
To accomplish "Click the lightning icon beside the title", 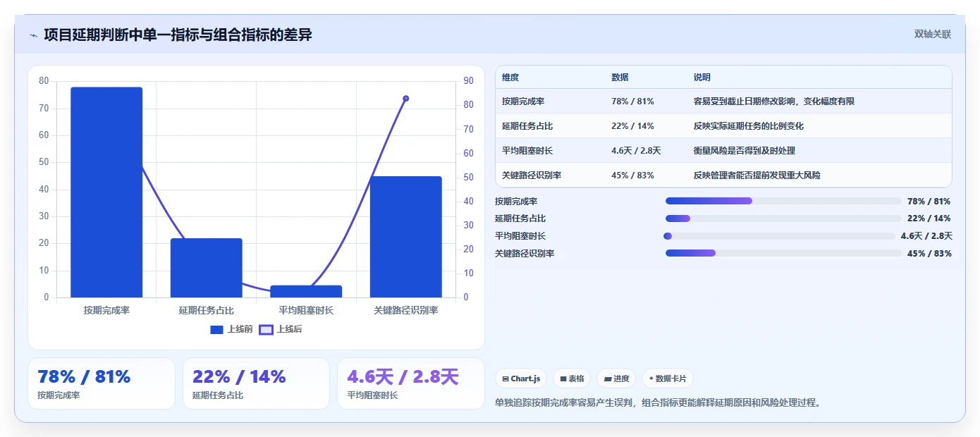I will pos(34,35).
